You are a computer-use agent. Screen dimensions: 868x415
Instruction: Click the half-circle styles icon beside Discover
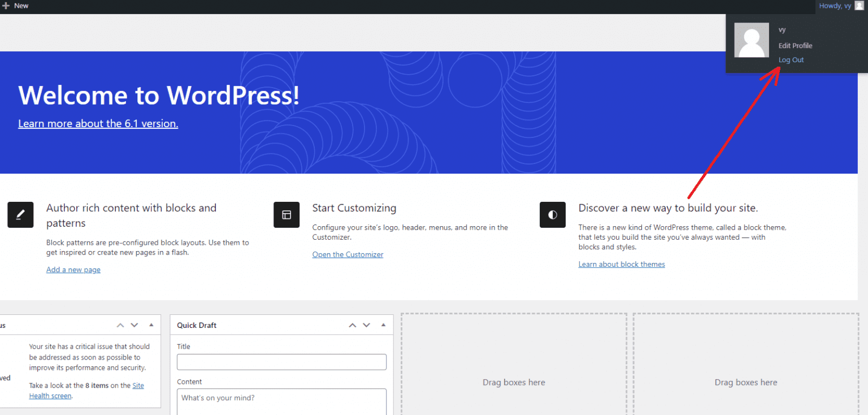[553, 215]
